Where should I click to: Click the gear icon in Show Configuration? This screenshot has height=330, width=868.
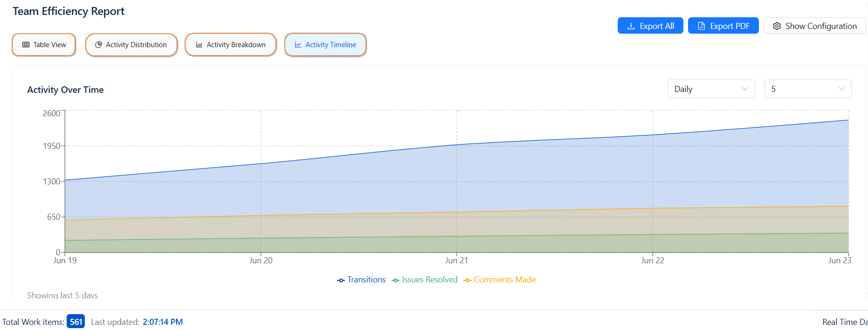[777, 26]
